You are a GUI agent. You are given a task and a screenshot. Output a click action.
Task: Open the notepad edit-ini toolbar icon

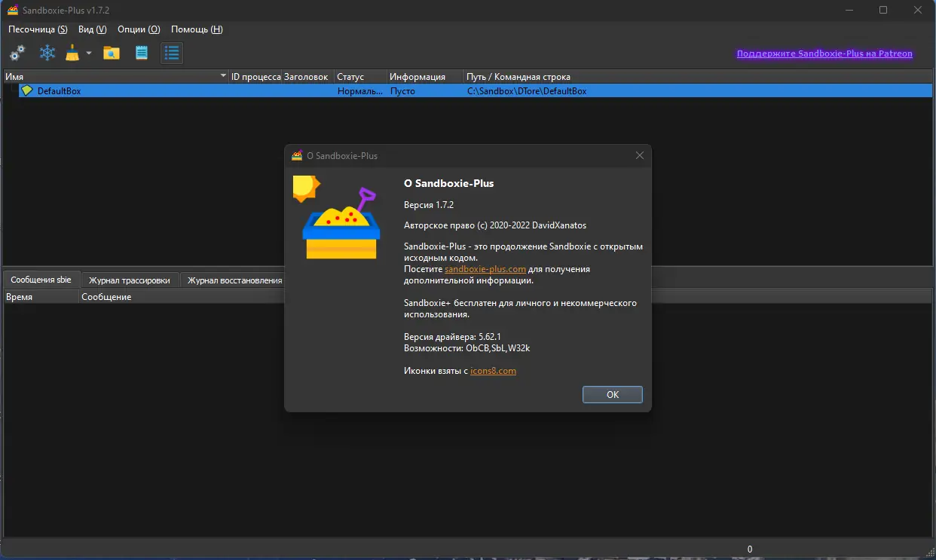click(141, 53)
